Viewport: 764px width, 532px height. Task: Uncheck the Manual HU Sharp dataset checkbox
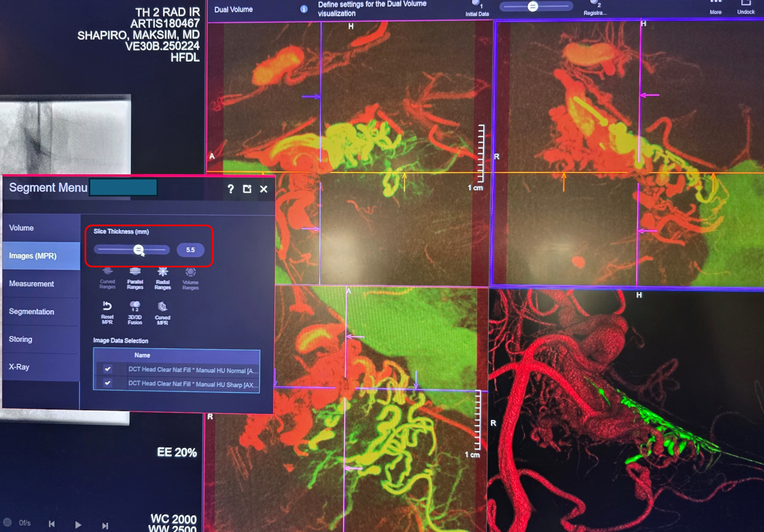click(107, 383)
